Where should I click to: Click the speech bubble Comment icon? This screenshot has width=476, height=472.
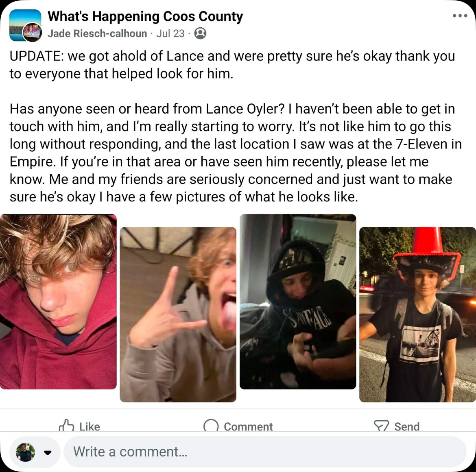(x=211, y=426)
